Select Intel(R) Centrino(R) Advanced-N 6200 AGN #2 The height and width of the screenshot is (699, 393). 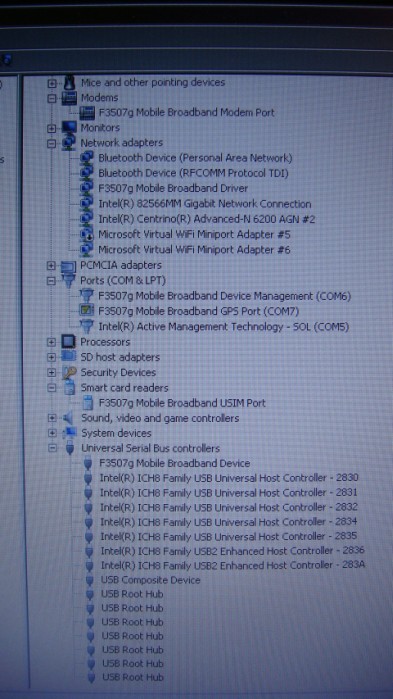point(207,219)
